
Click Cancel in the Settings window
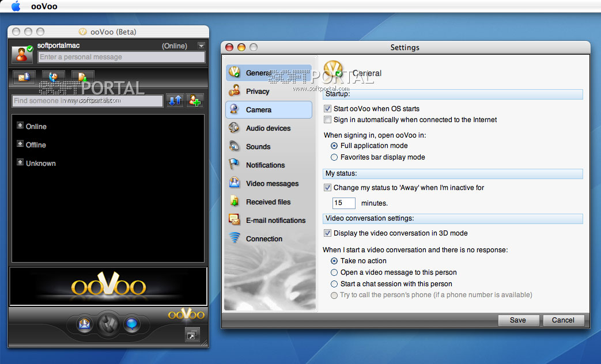563,320
